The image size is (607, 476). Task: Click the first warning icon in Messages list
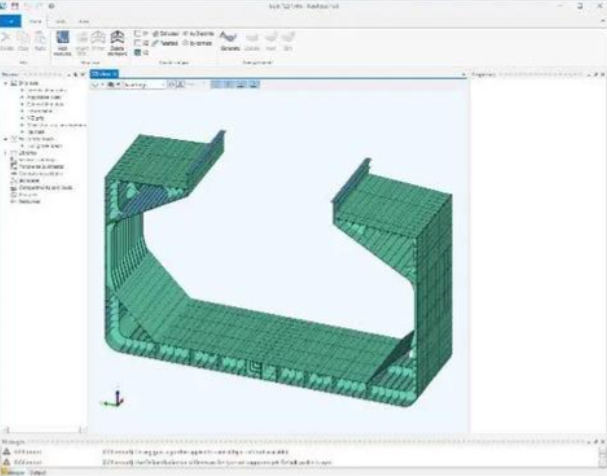6,453
